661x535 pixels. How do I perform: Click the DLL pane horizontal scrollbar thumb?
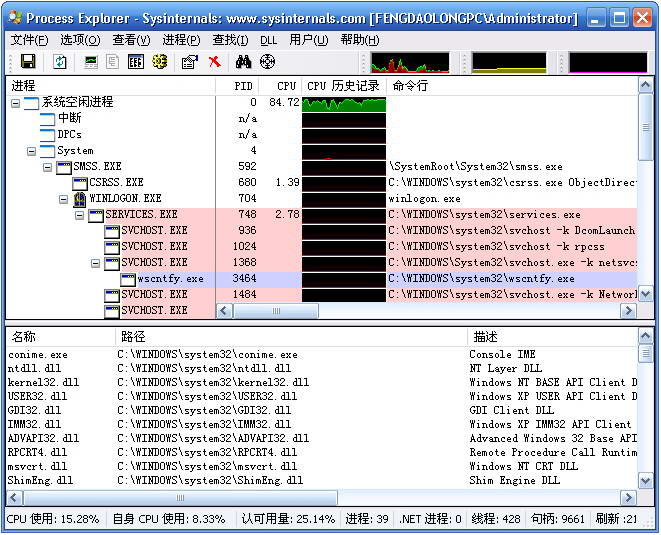pos(180,498)
